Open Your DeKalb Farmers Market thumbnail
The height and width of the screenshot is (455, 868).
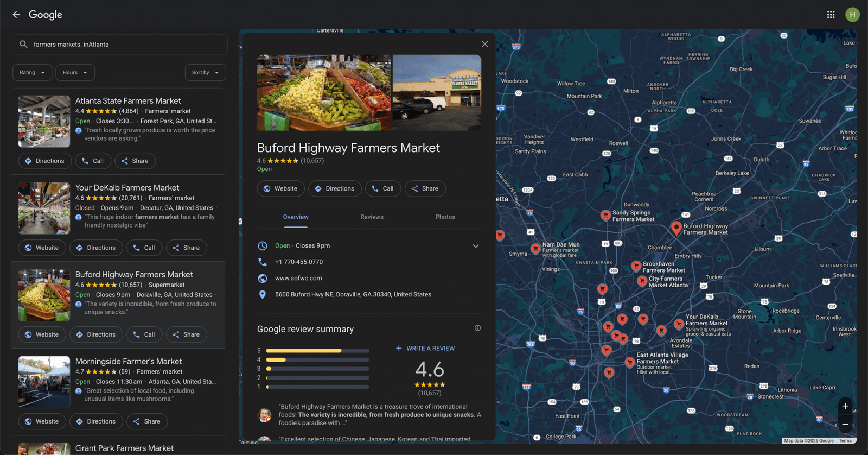[x=44, y=208]
